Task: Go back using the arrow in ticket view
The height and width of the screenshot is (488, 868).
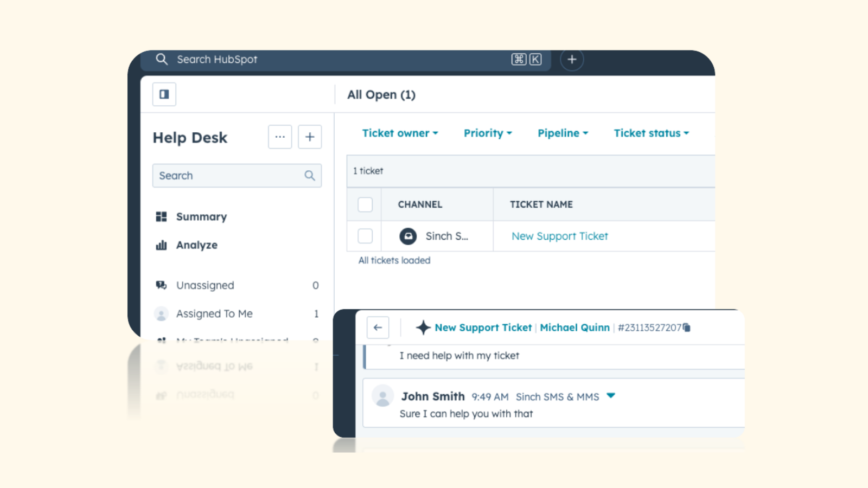Action: coord(378,328)
